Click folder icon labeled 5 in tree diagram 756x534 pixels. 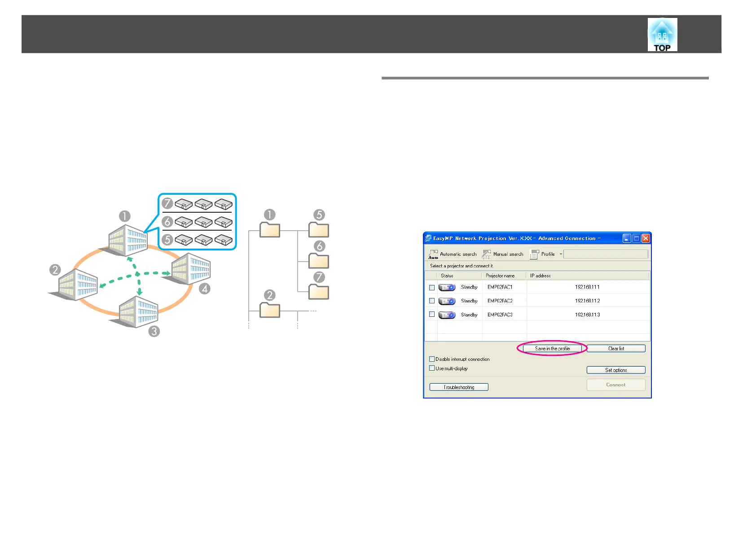tap(319, 229)
